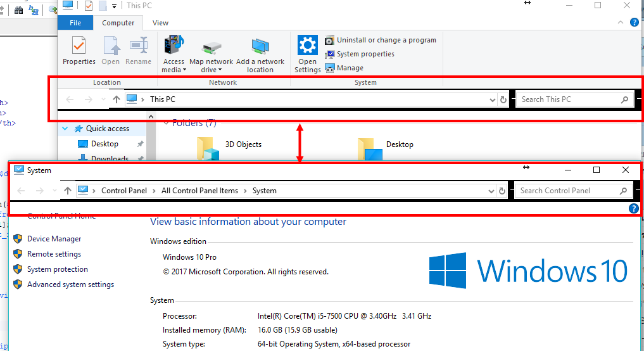This screenshot has height=351, width=644.
Task: Open help in the System window
Action: [x=633, y=208]
